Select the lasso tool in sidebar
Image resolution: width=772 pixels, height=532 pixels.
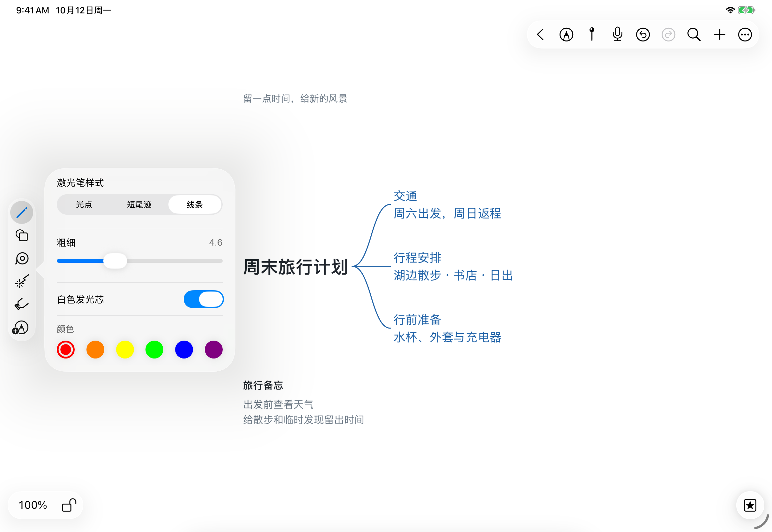tap(22, 259)
